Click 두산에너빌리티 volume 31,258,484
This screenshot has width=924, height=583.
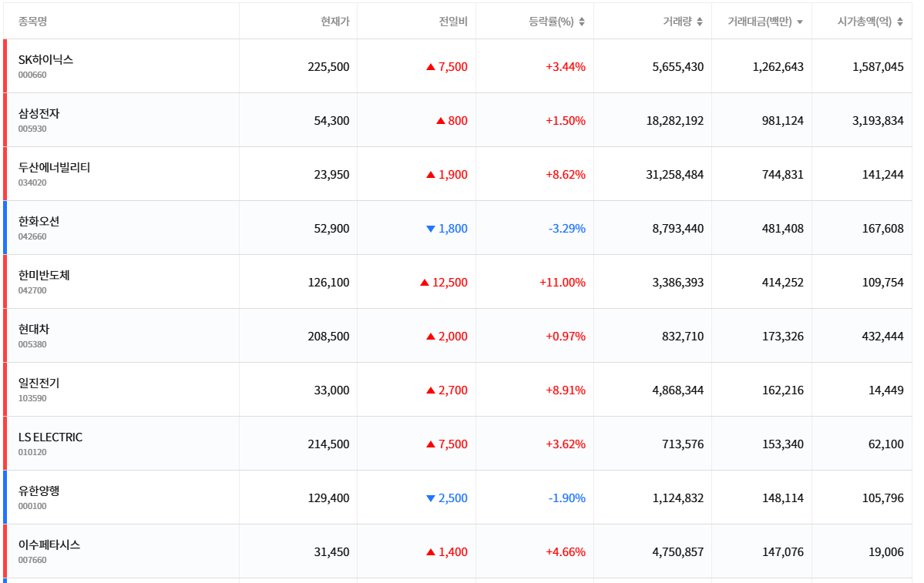[x=675, y=174]
